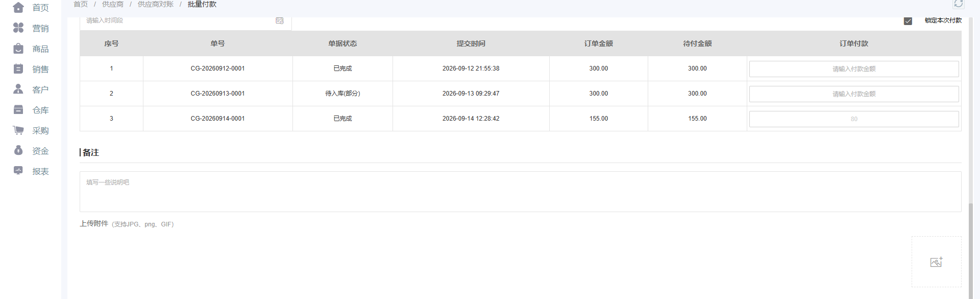Open the calendar picker in time range field
Viewport: 980px width, 299px height.
click(280, 20)
